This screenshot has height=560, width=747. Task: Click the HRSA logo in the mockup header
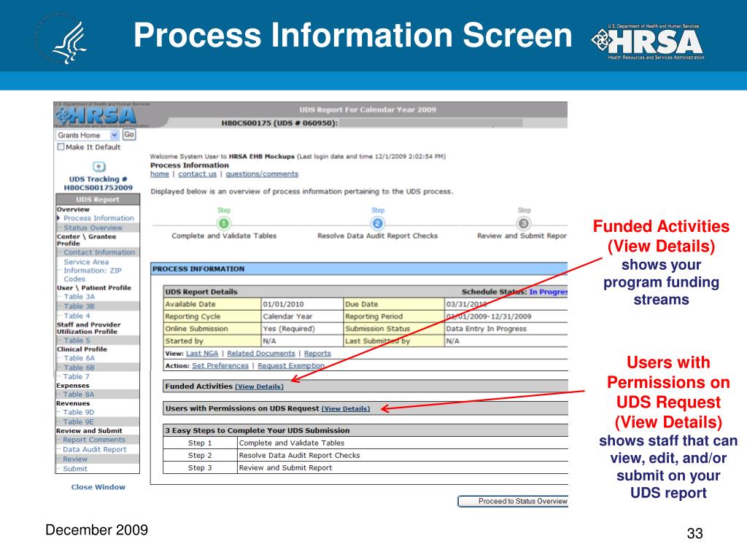(x=96, y=115)
